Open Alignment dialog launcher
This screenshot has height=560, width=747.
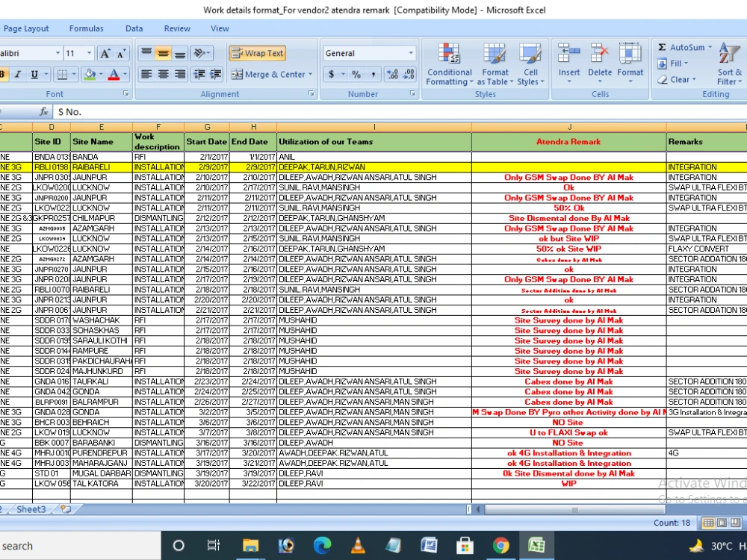point(311,94)
